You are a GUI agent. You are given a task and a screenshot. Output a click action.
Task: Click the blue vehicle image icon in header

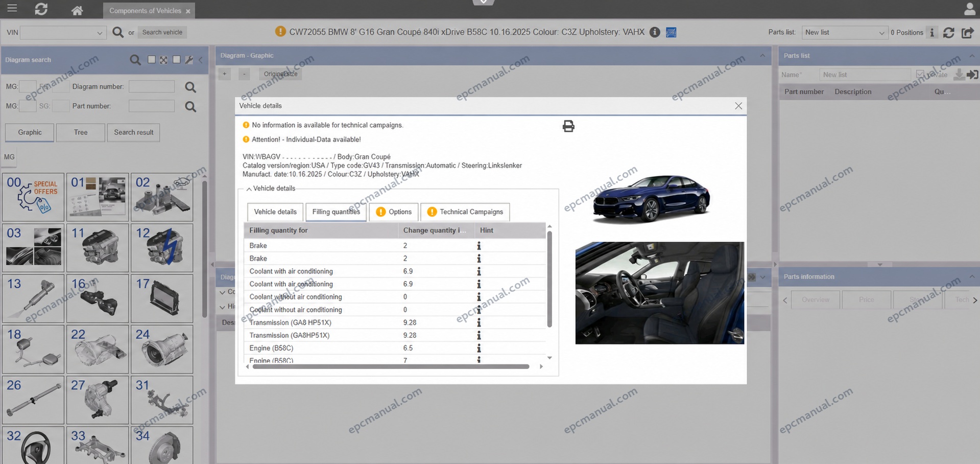(x=672, y=32)
